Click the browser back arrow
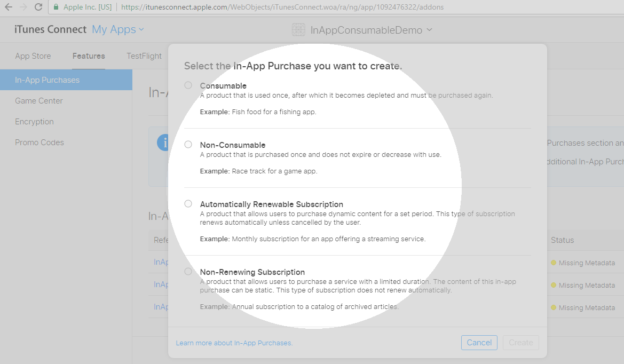Viewport: 624px width, 364px height. (x=8, y=7)
